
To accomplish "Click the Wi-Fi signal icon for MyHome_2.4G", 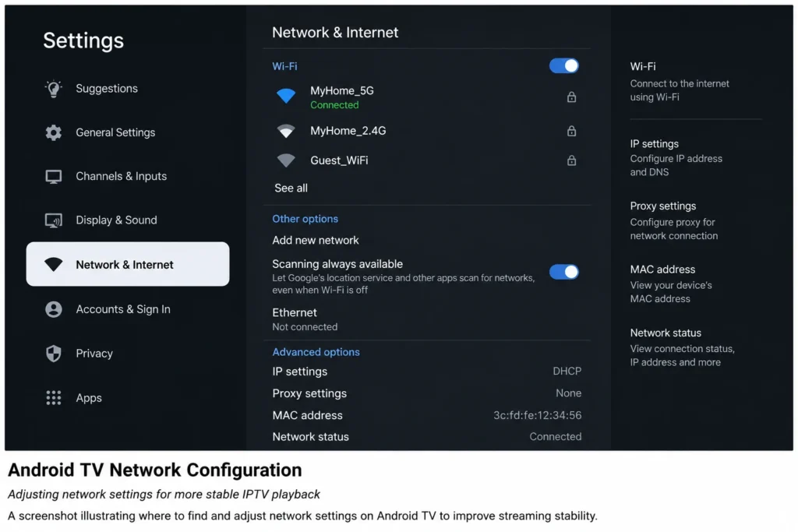I will (x=286, y=131).
